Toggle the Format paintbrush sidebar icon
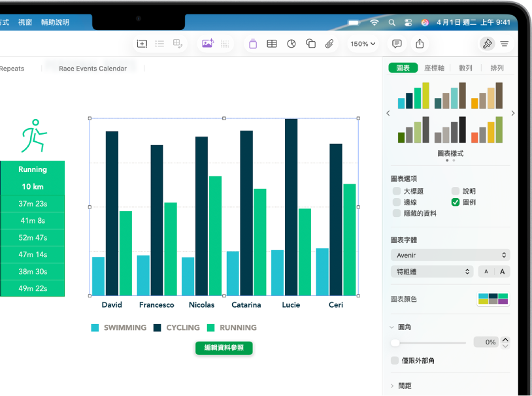 coord(486,44)
